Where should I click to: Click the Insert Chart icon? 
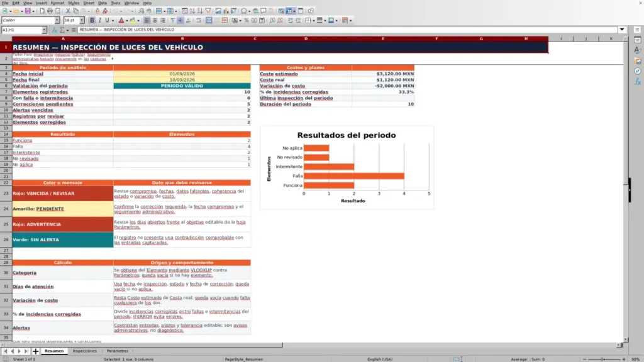click(x=226, y=11)
